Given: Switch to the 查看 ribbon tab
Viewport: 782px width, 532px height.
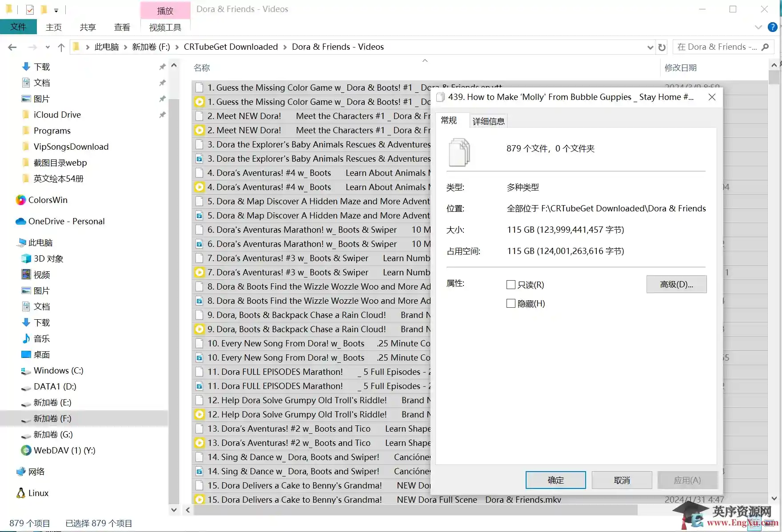Looking at the screenshot, I should pyautogui.click(x=122, y=27).
